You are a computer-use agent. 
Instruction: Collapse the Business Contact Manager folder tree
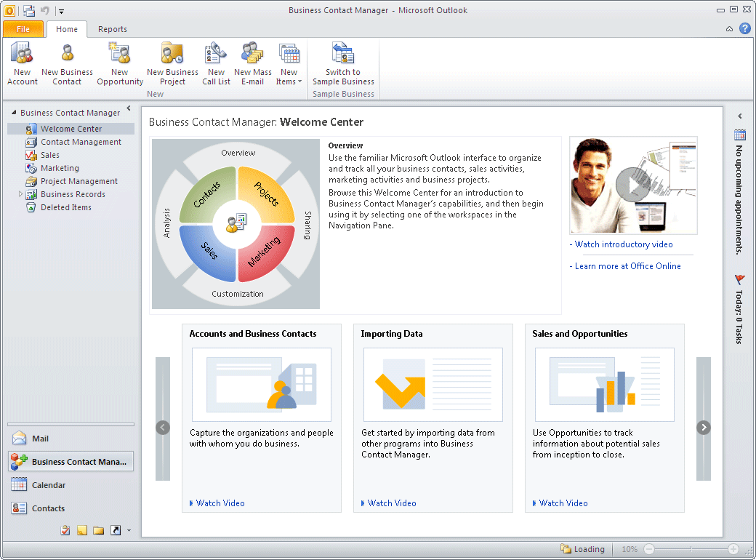pyautogui.click(x=14, y=113)
